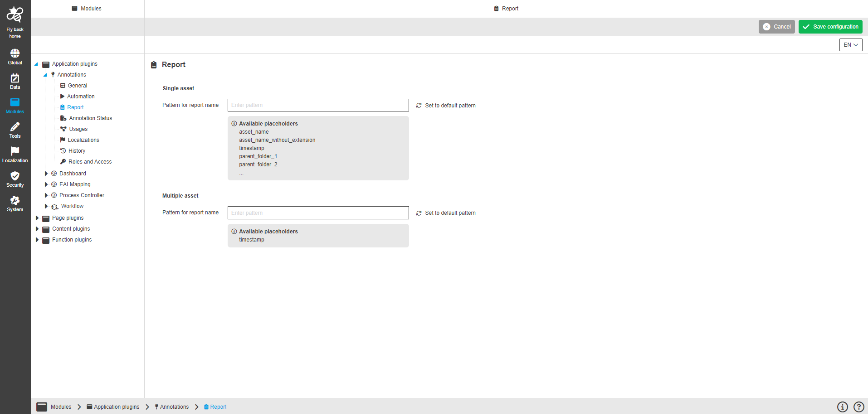Image resolution: width=868 pixels, height=416 pixels.
Task: Click the help question mark icon bottom right
Action: coord(858,406)
